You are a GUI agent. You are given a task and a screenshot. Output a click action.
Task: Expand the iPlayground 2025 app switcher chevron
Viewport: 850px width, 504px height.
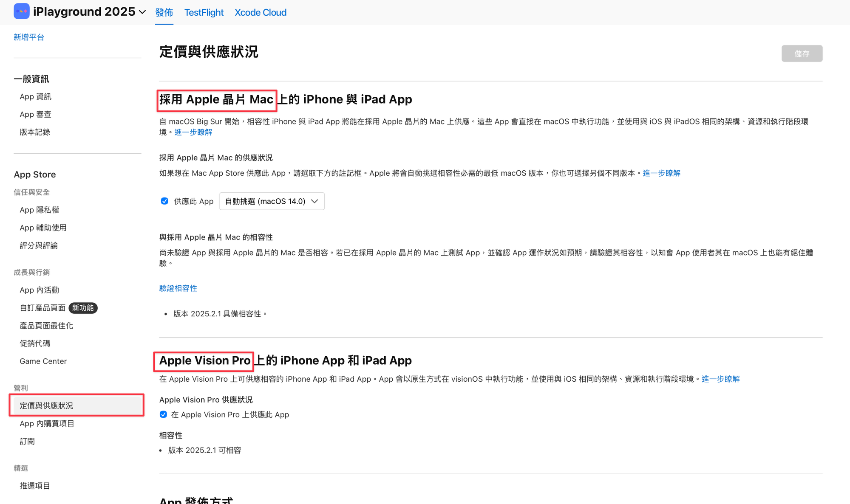point(142,12)
